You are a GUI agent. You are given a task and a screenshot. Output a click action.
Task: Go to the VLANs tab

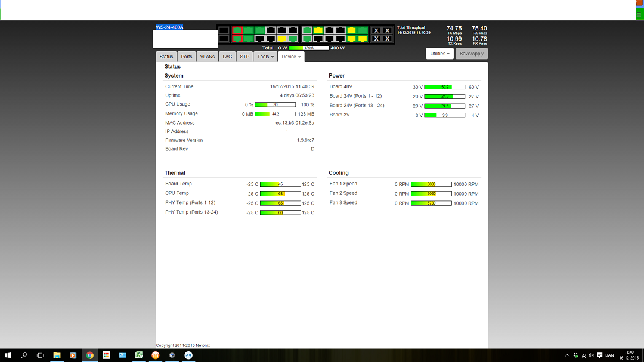tap(207, 57)
